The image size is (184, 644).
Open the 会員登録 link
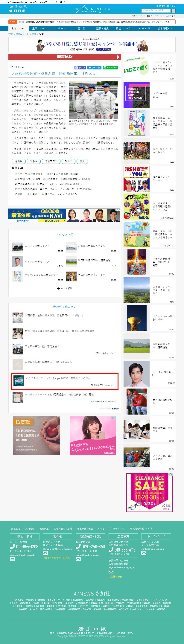(161, 6)
